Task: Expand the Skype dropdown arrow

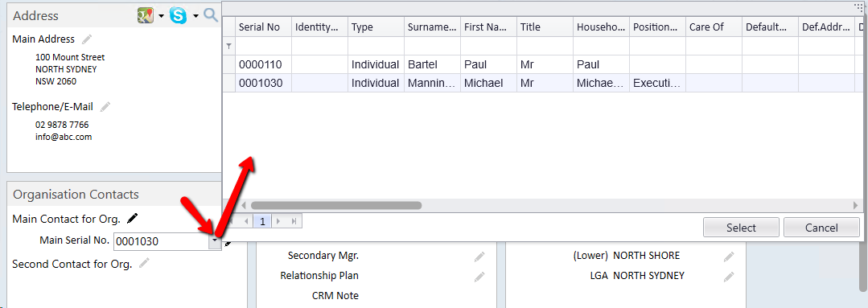Action: point(195,17)
